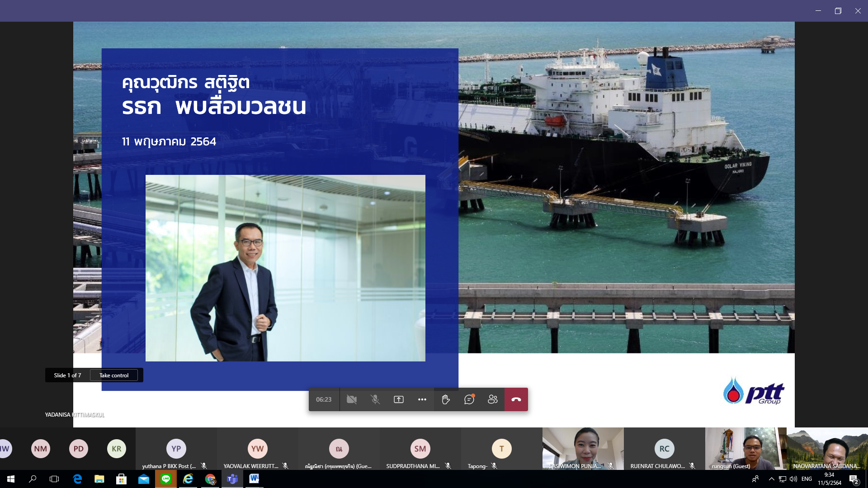
Task: Click the NM participant avatar
Action: 40,449
